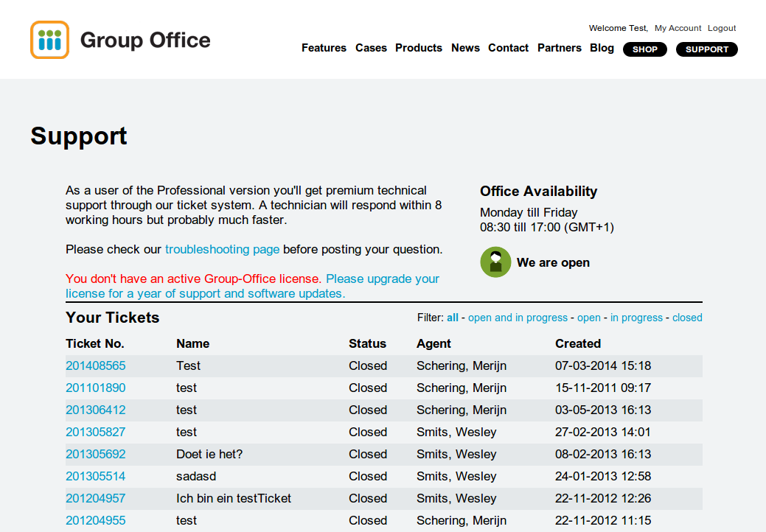
Task: Open the Features menu item
Action: (x=324, y=48)
